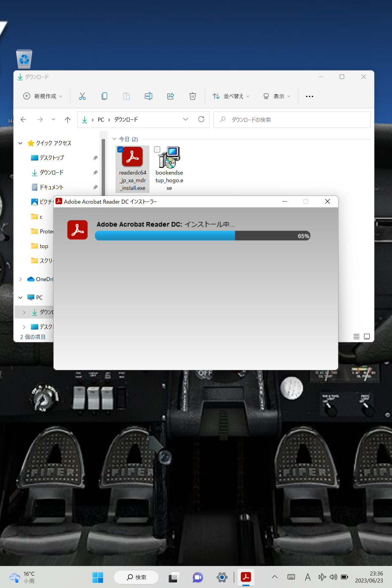Uncheck the checkbox on readerdc64 installer file
Image resolution: width=392 pixels, height=588 pixels.
[120, 149]
